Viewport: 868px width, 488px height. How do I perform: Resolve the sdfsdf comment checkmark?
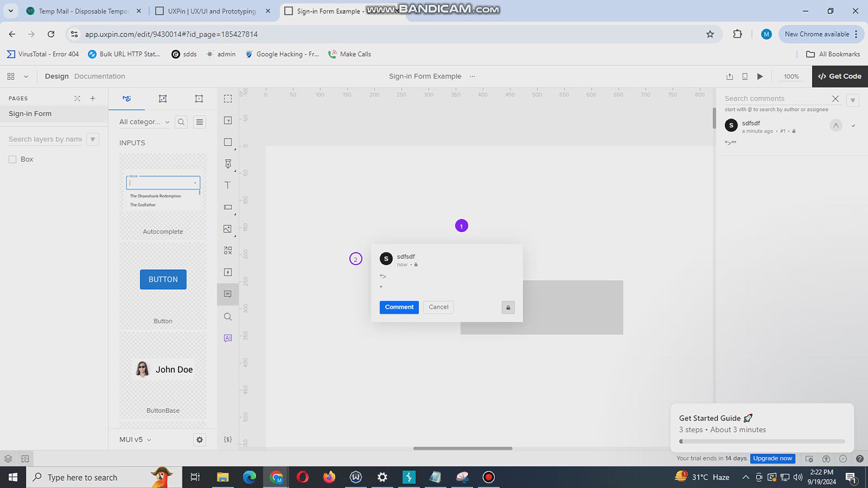[853, 126]
